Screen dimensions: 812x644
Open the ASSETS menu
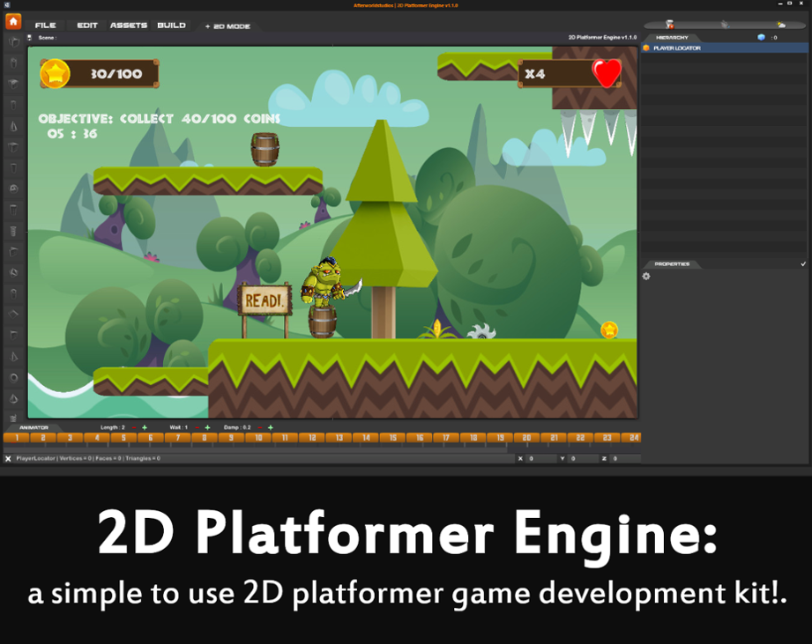[x=129, y=26]
